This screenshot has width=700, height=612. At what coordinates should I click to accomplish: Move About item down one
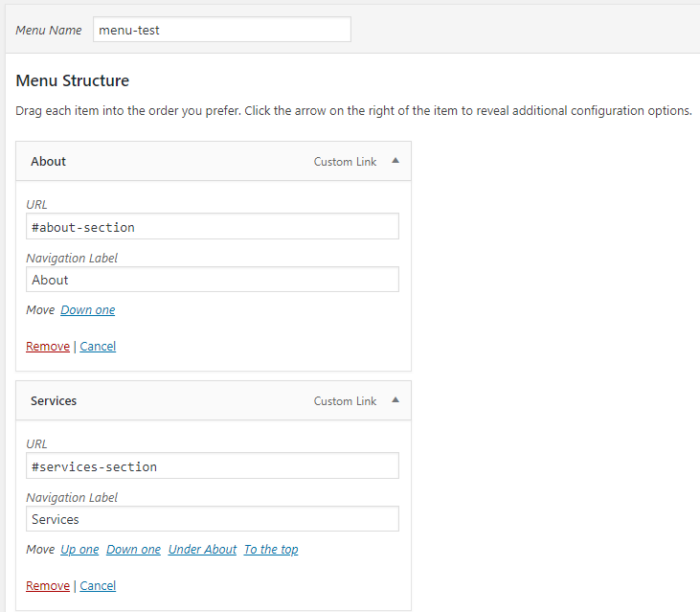87,310
